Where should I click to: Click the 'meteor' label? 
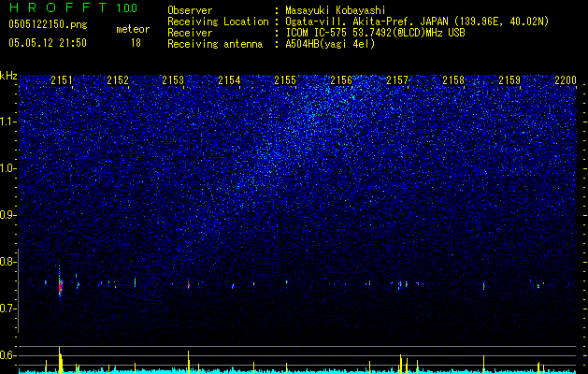coord(133,29)
